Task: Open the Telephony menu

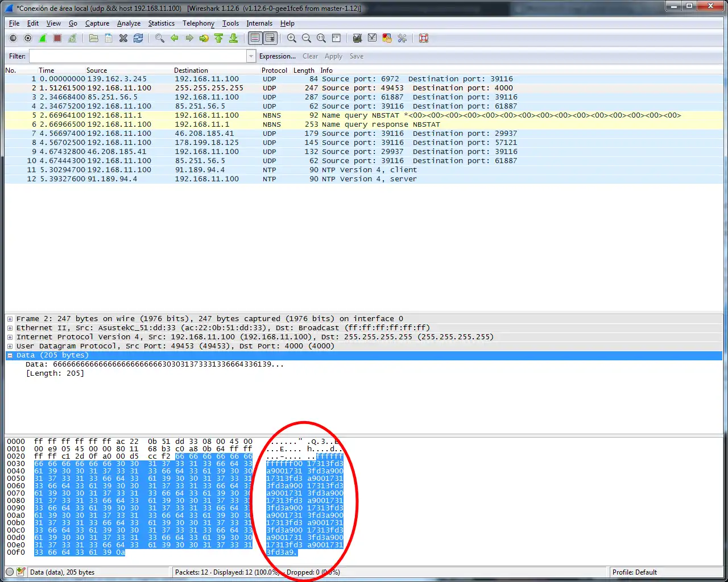Action: 198,23
